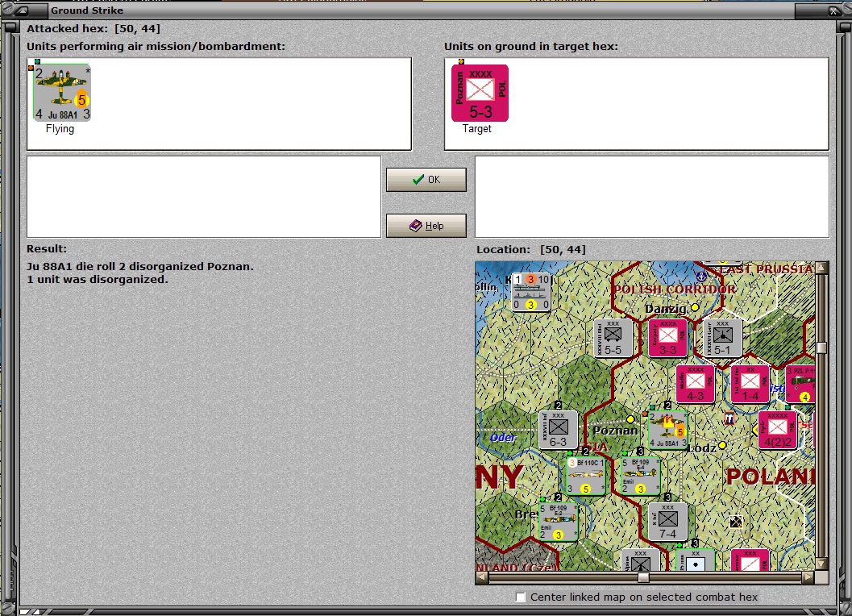The image size is (852, 616).
Task: Click the Lodz city dot on map
Action: [x=722, y=445]
